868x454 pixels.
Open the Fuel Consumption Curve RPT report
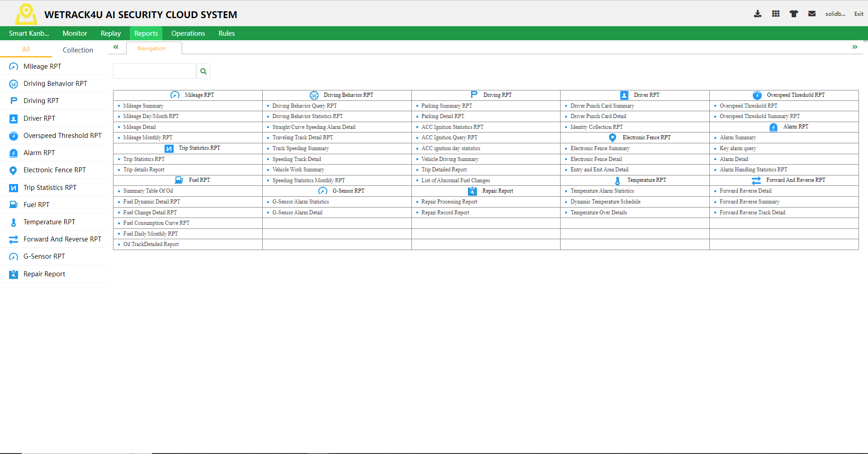156,223
